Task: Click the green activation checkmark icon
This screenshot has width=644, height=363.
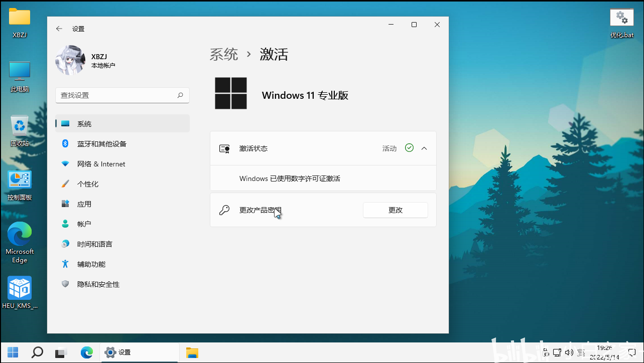Action: (409, 148)
